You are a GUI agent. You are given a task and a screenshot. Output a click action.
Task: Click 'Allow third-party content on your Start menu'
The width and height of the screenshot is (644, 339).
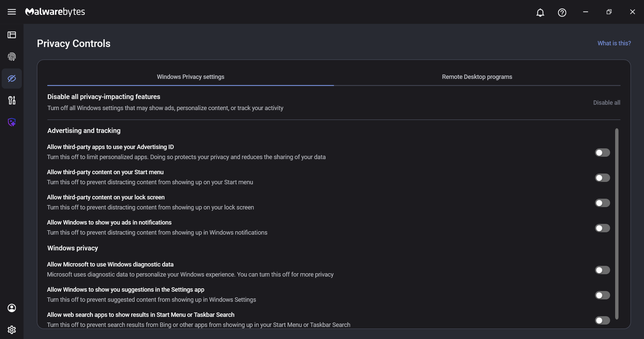[105, 172]
